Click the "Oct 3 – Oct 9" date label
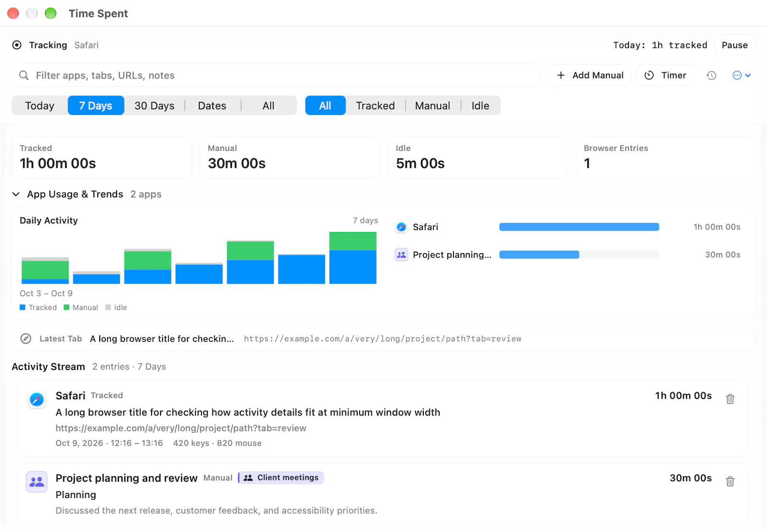Viewport: 767px width, 532px height. [46, 293]
